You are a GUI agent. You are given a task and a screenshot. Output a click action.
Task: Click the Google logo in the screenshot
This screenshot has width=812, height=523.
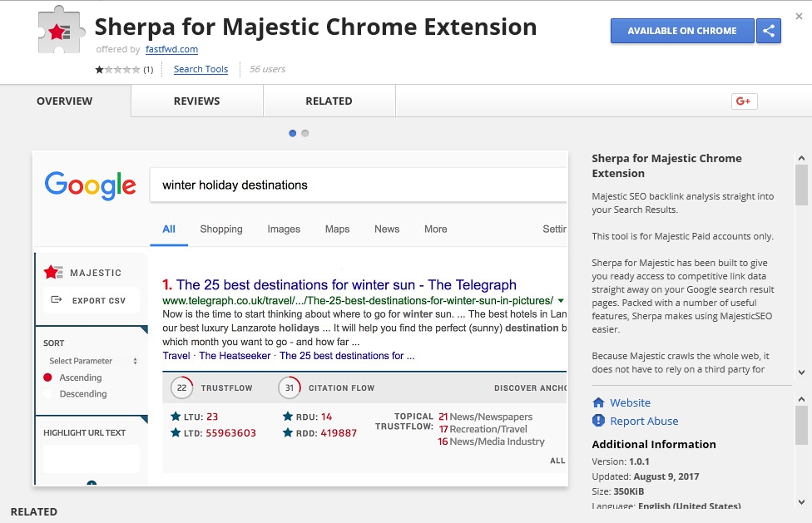[90, 185]
